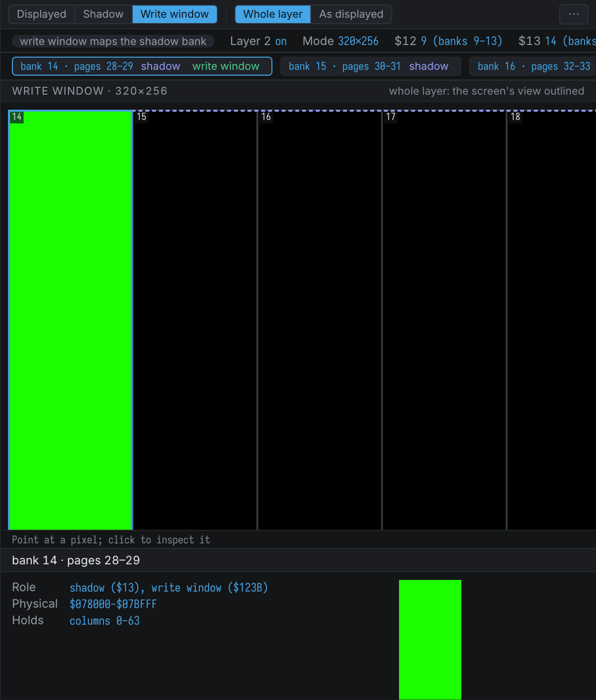Click the Physical address $078000-$07BFFF
The height and width of the screenshot is (700, 596).
coord(113,604)
